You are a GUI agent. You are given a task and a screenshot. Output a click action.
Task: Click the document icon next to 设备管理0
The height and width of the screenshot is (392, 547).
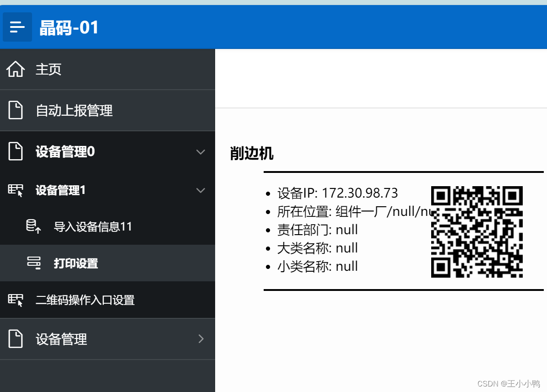(16, 151)
